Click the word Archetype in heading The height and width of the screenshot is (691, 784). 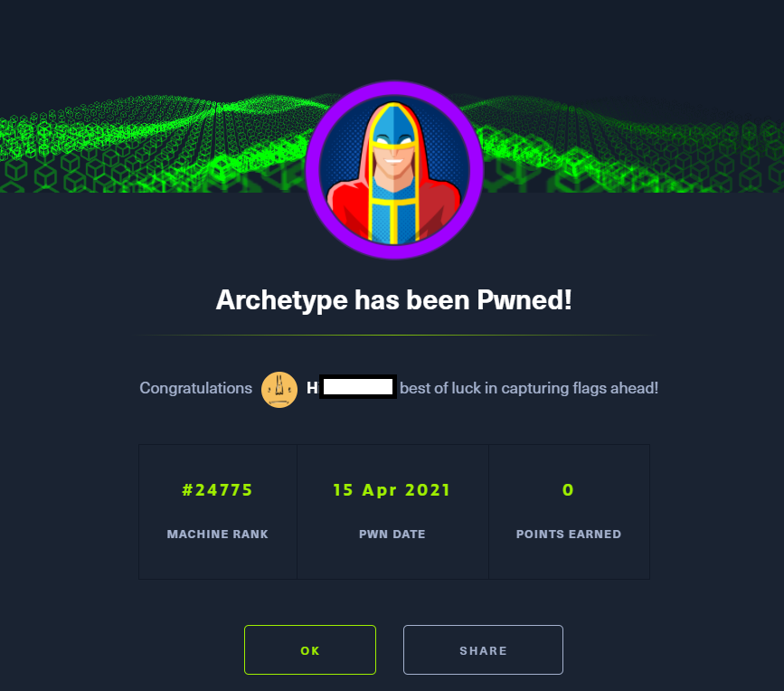(281, 300)
